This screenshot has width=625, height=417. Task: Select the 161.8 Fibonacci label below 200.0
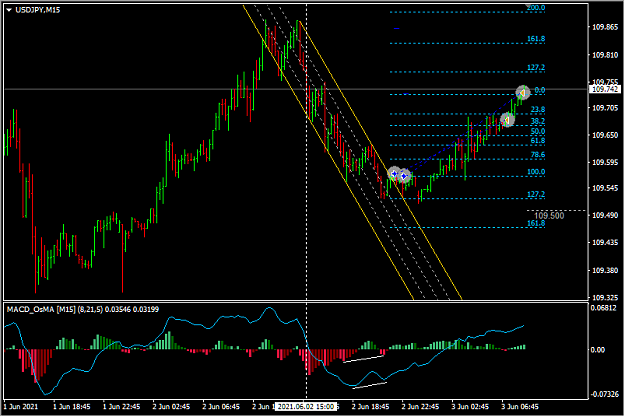point(536,39)
